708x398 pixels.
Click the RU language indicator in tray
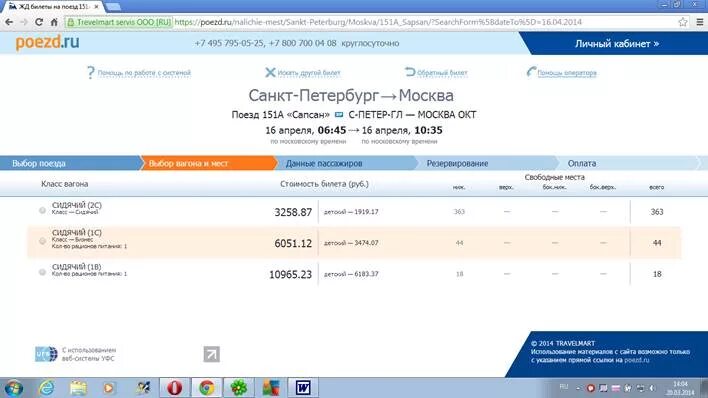564,387
